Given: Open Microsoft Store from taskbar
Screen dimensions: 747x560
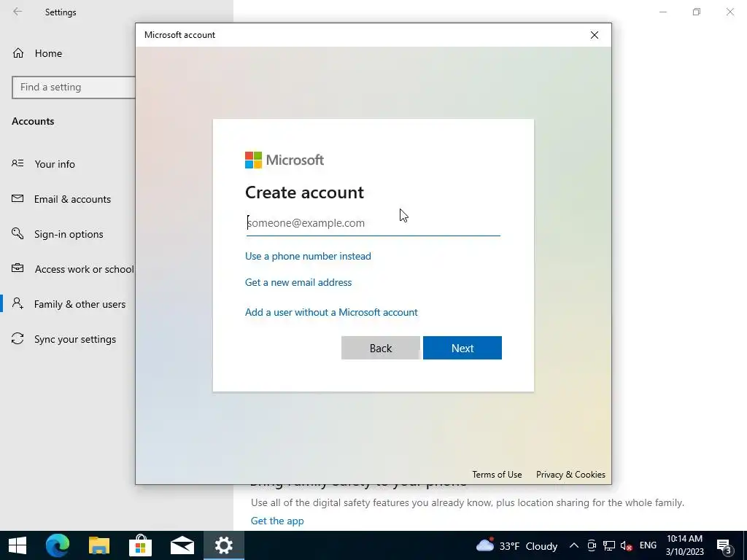Looking at the screenshot, I should [x=141, y=545].
